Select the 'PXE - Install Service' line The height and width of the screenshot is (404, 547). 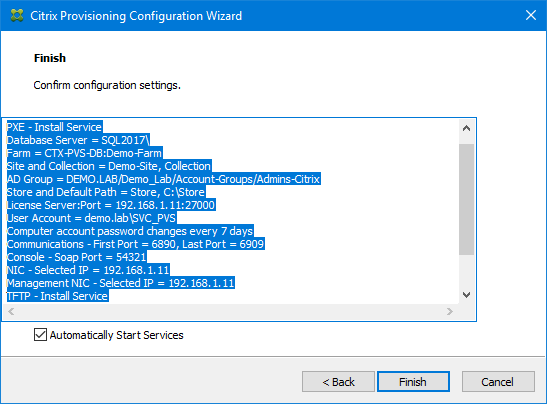click(54, 127)
